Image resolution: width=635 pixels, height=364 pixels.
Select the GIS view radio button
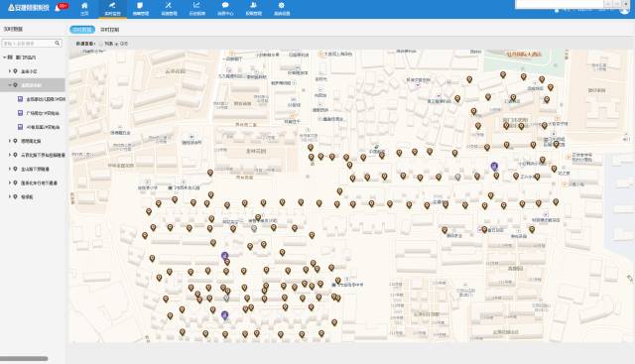(117, 44)
